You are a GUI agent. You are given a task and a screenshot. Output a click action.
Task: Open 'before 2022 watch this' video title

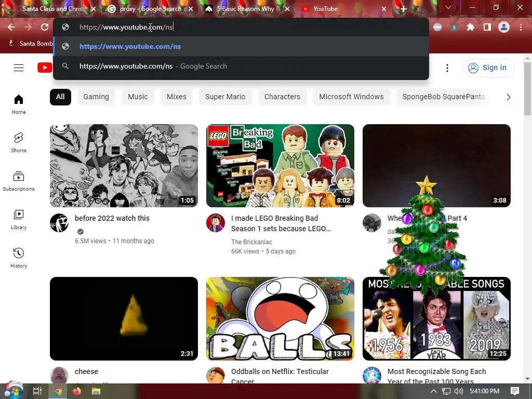point(112,218)
